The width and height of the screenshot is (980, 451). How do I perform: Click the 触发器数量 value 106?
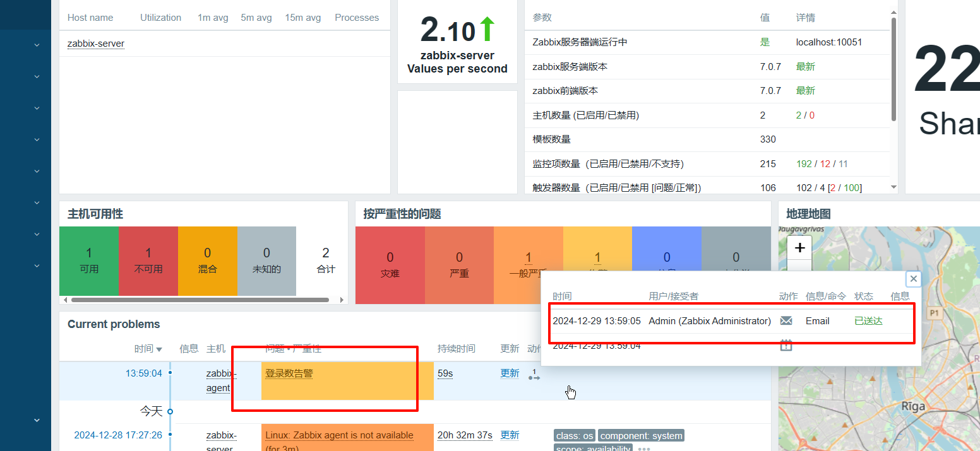pyautogui.click(x=768, y=188)
